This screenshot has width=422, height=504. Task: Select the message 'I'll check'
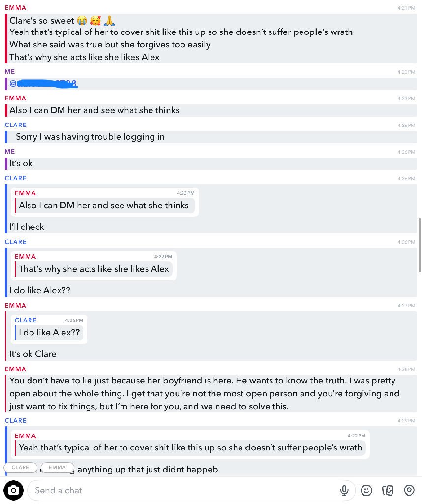pos(27,227)
